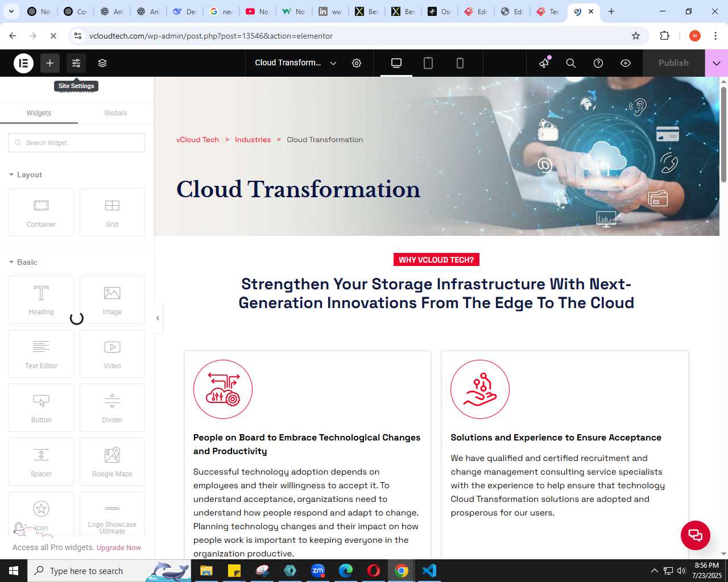This screenshot has height=582, width=728.
Task: Click the page vertical scrollbar thumb
Action: pyautogui.click(x=724, y=135)
